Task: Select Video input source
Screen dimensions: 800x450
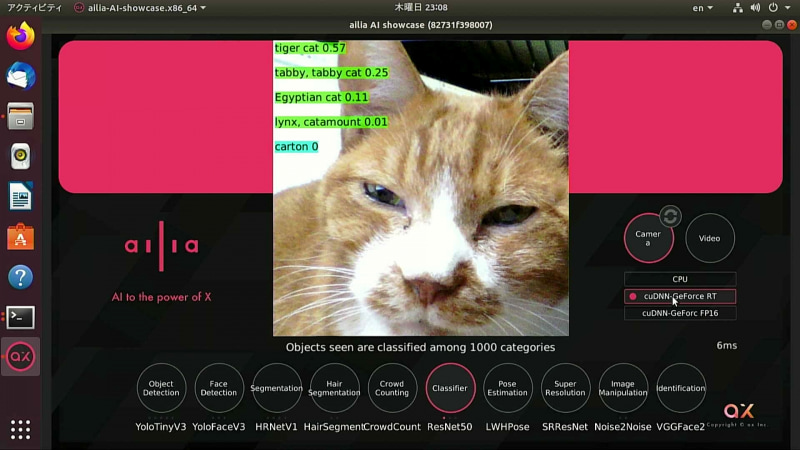Action: pyautogui.click(x=710, y=238)
